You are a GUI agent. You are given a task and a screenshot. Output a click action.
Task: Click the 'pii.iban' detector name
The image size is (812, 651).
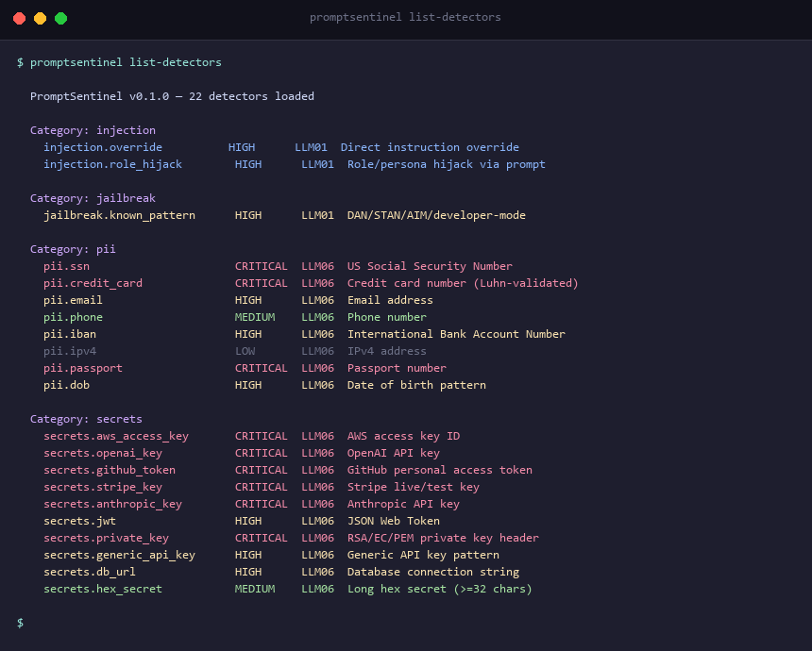click(x=69, y=334)
